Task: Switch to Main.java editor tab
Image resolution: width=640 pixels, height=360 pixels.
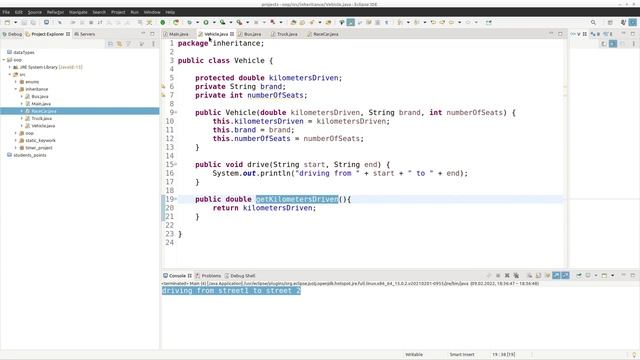Action: pos(179,34)
